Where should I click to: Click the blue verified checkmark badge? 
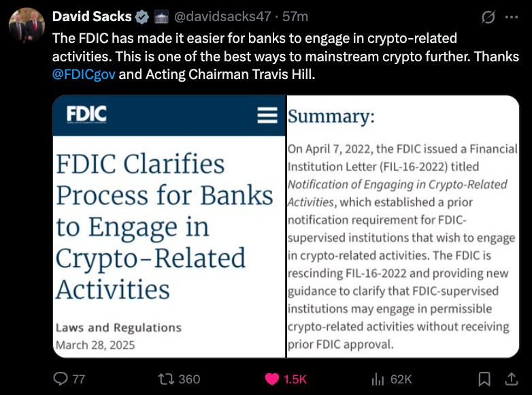point(142,16)
